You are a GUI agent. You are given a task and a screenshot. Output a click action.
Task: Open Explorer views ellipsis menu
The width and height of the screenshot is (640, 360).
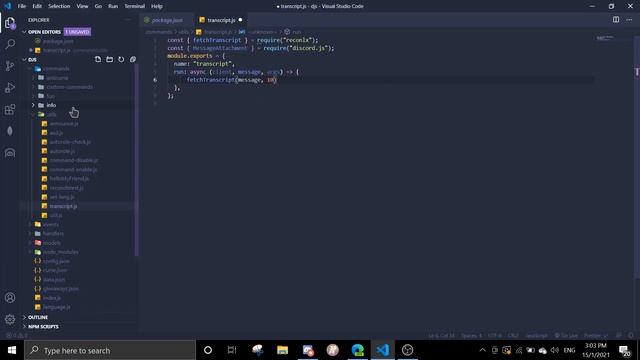coord(127,20)
